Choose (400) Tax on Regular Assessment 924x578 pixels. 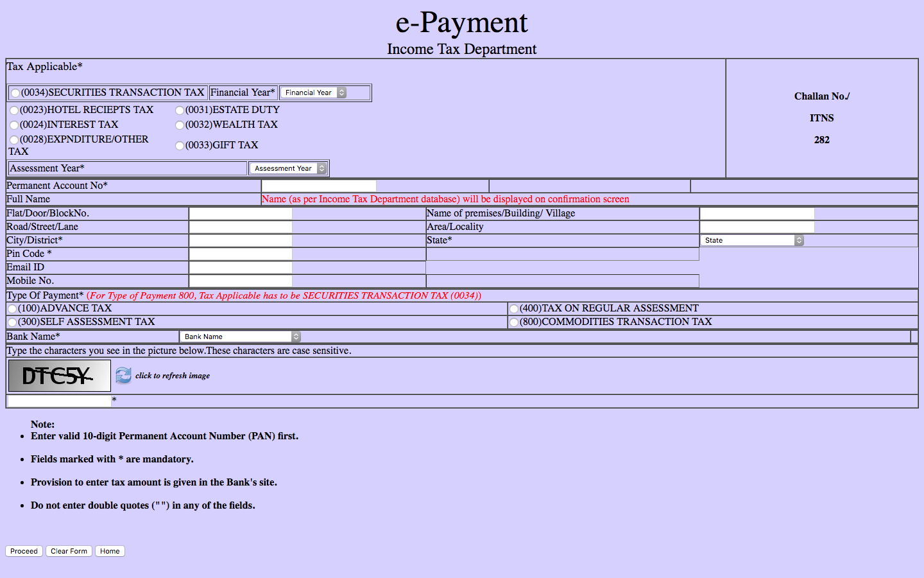pos(513,308)
